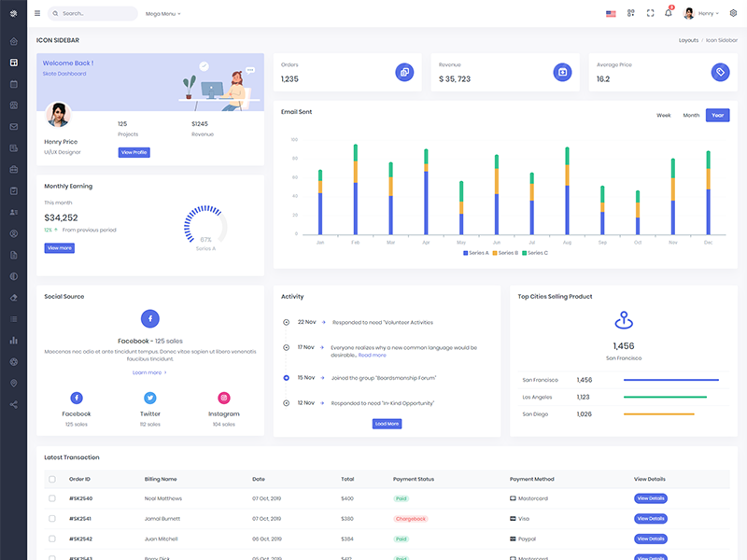Select all transactions with header checkbox

pyautogui.click(x=52, y=479)
